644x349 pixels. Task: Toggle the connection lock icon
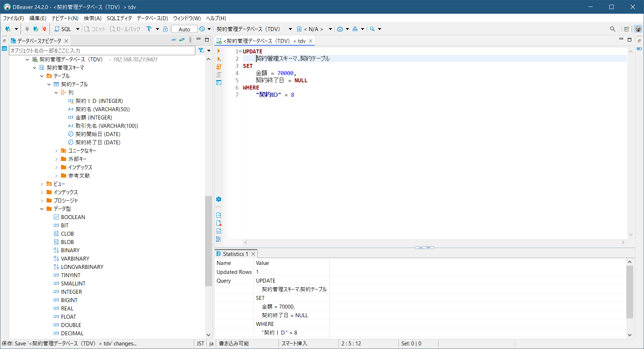(165, 29)
